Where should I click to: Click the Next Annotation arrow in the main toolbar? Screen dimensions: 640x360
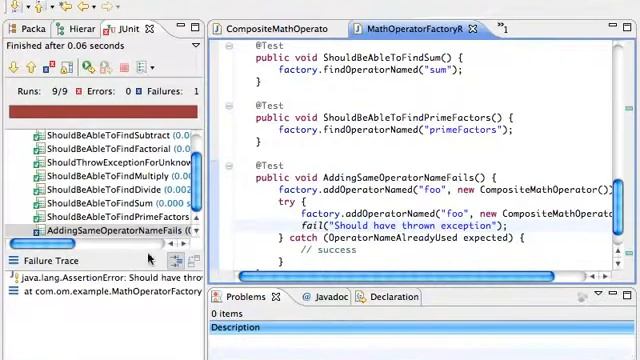[15, 6]
